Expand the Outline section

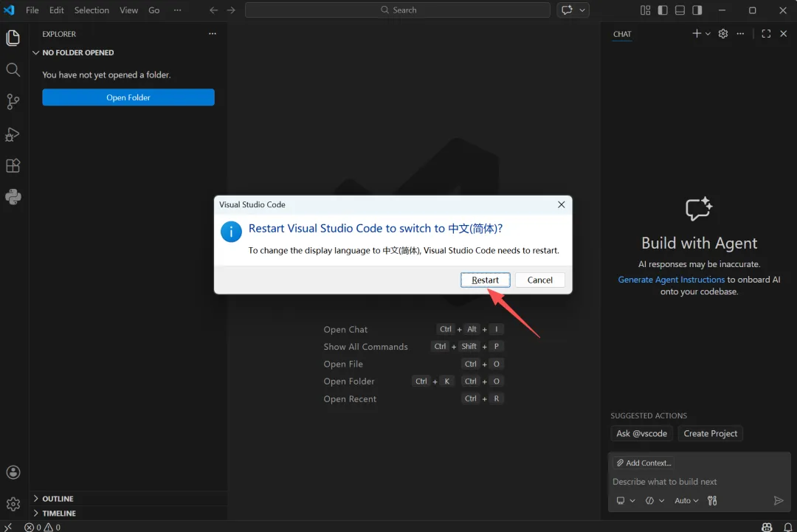128,499
